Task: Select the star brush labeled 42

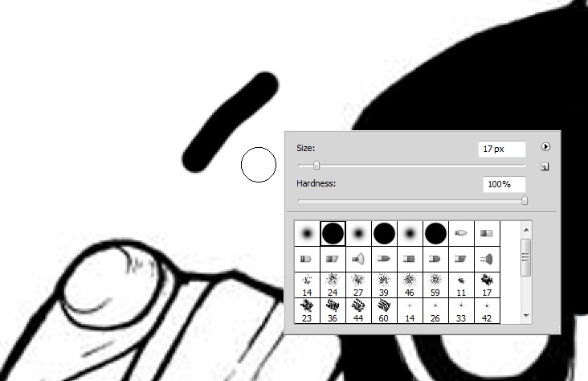Action: pos(487,310)
